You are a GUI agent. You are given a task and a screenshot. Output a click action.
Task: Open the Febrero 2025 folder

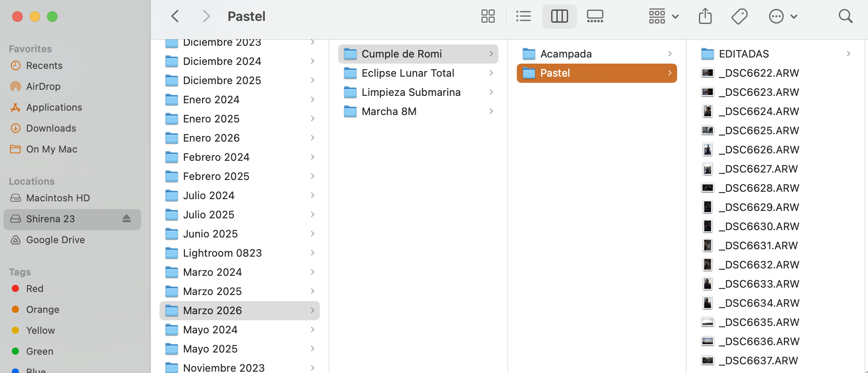pyautogui.click(x=240, y=176)
